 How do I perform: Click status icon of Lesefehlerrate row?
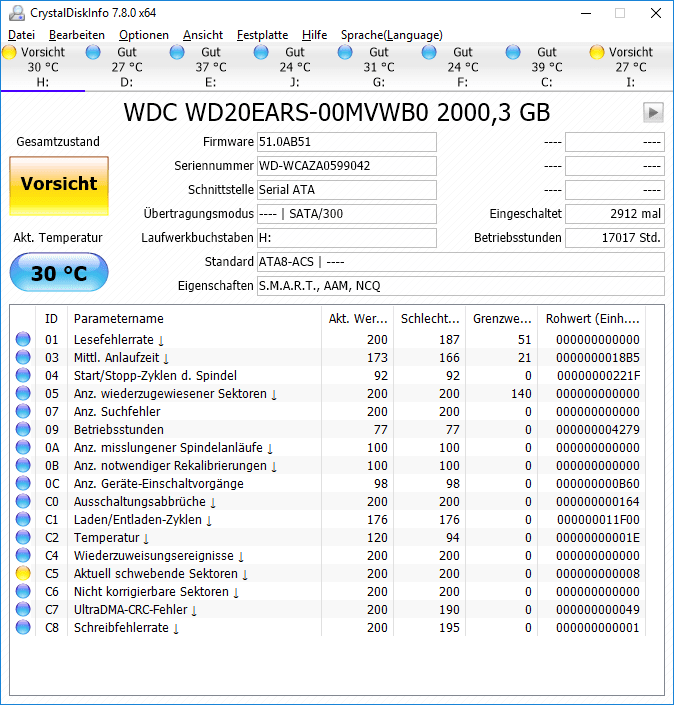23,339
